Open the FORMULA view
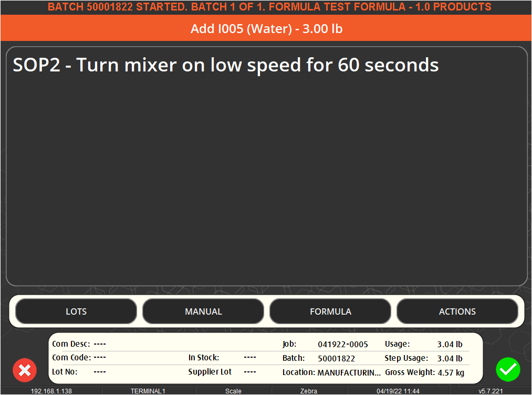532x395 pixels. point(330,311)
